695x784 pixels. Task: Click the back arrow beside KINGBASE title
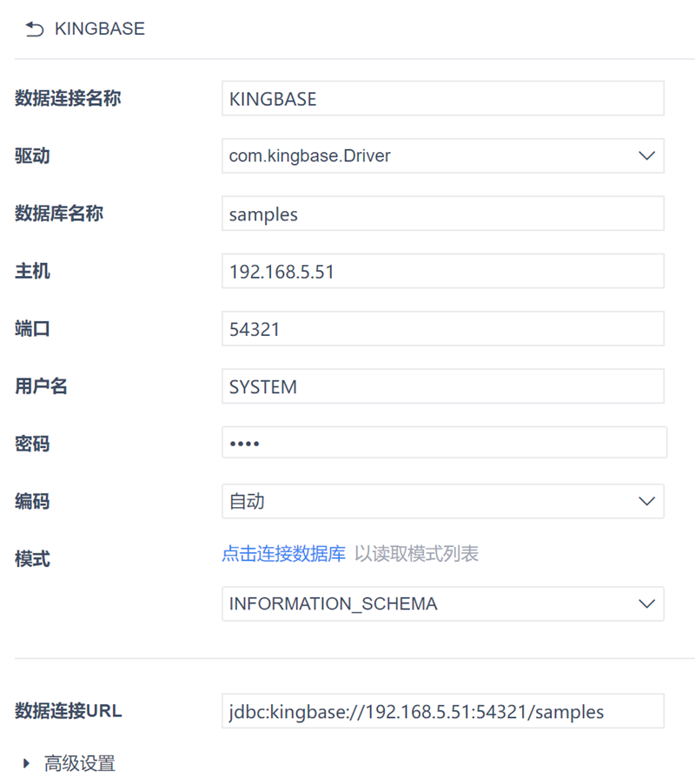pos(34,30)
